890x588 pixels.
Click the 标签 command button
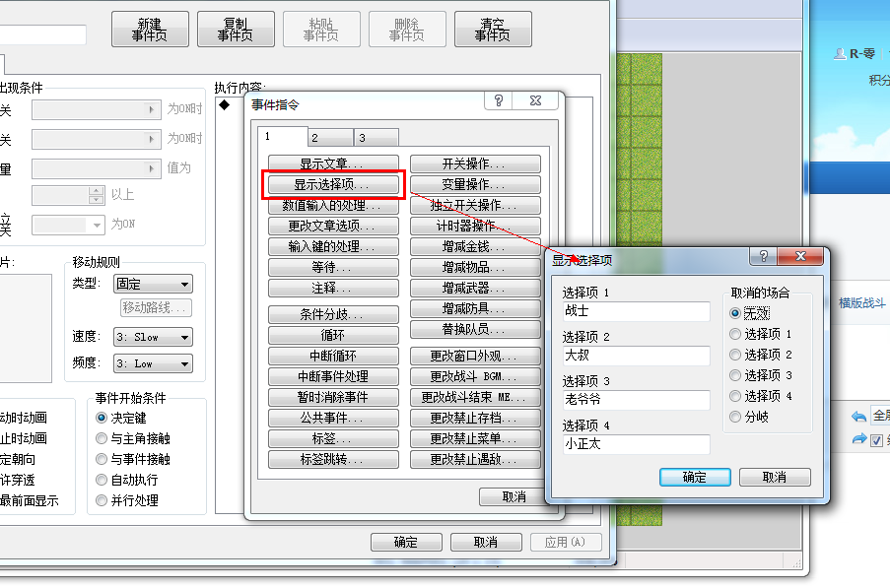pyautogui.click(x=333, y=438)
